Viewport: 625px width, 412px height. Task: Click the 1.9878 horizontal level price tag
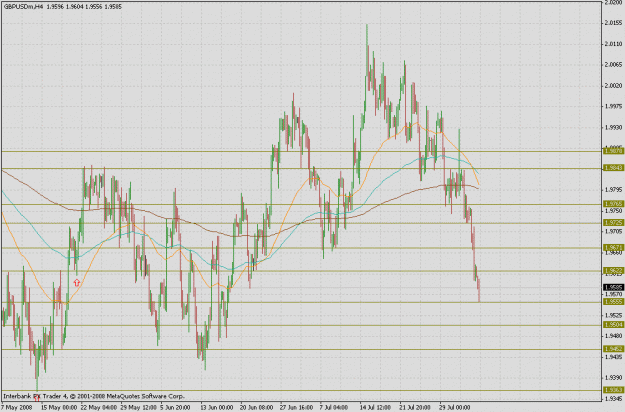(x=614, y=151)
